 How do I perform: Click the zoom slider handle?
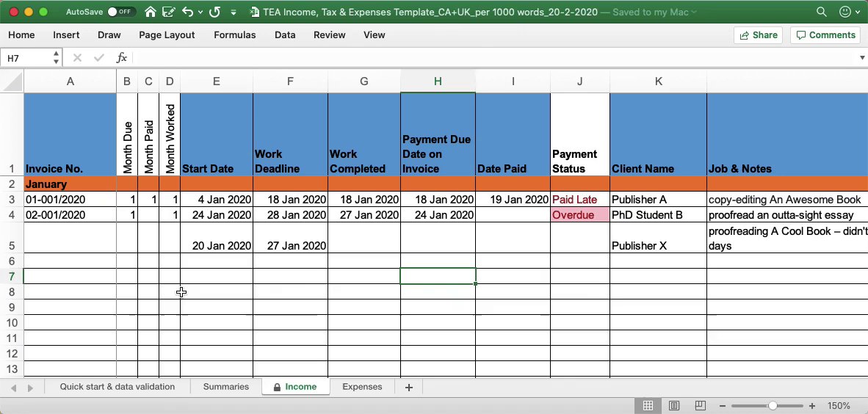[x=773, y=406]
